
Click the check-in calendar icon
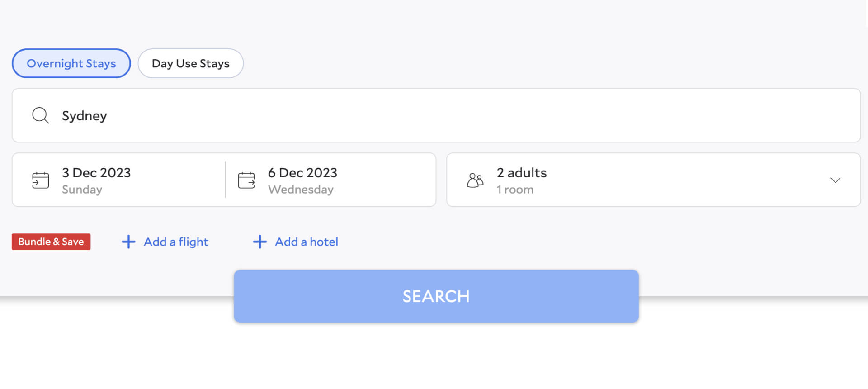[40, 180]
